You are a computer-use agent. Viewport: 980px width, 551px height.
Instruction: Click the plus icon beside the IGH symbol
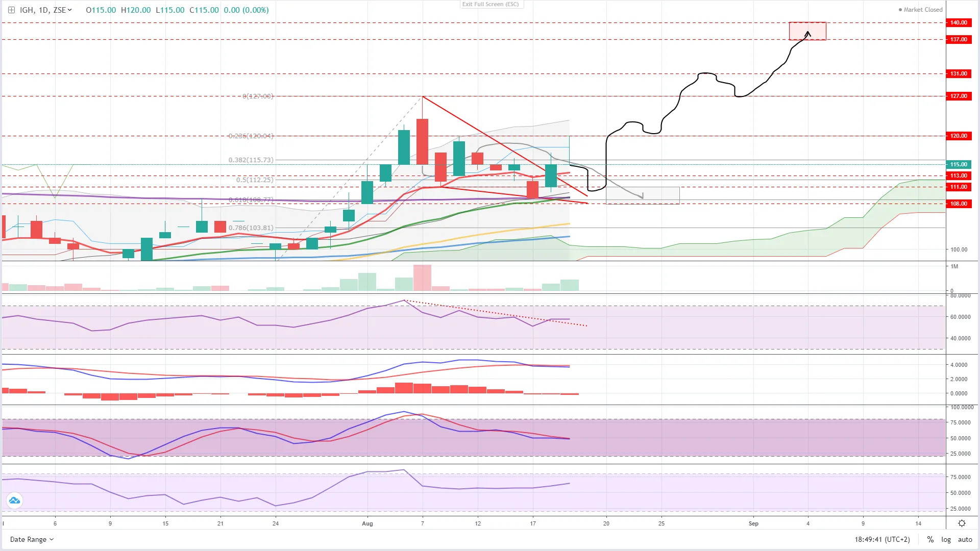(x=11, y=10)
